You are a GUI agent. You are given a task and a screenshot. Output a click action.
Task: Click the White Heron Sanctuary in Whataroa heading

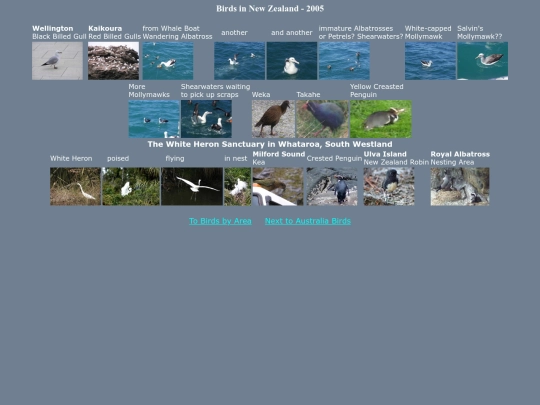[270, 144]
